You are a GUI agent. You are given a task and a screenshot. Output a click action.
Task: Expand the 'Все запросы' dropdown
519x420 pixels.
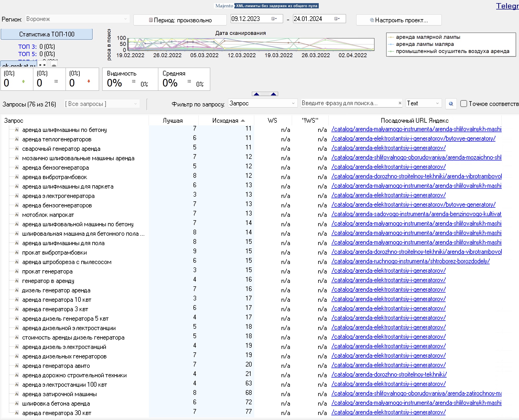pos(102,104)
